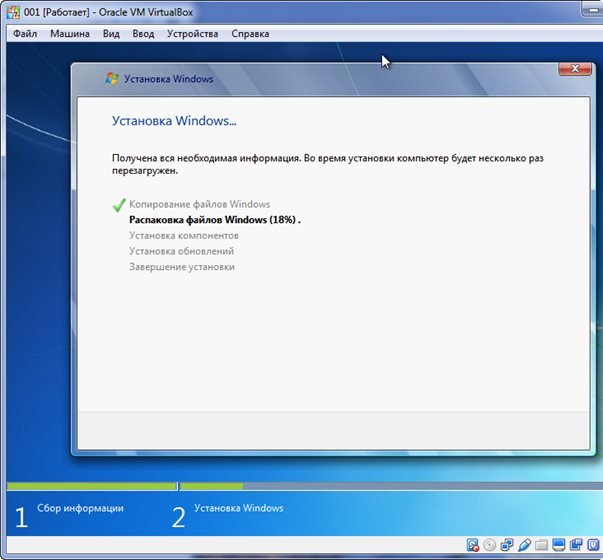Click the hard disk activity status icon
The image size is (603, 560).
click(473, 545)
